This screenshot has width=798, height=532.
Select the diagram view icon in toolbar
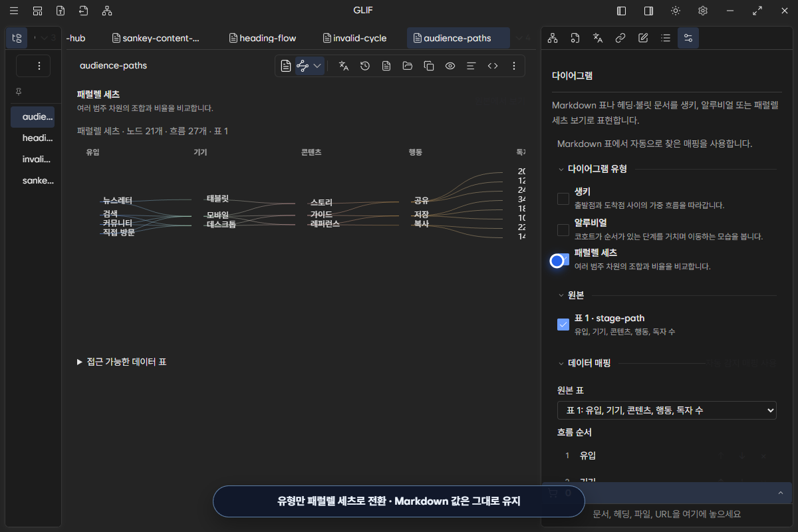click(x=303, y=66)
